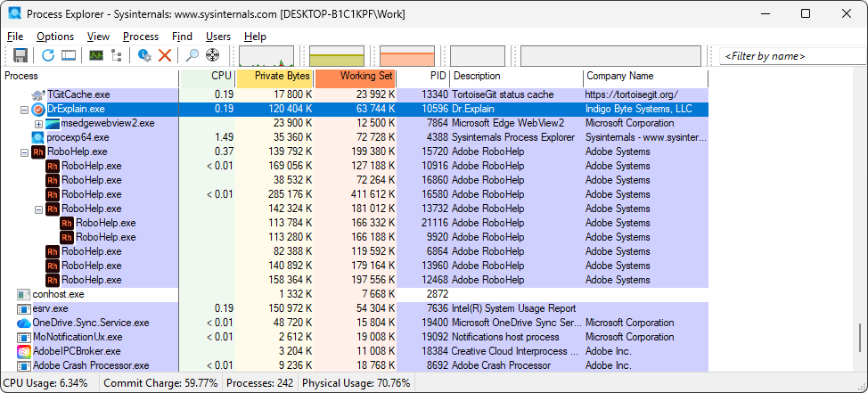The width and height of the screenshot is (868, 393).
Task: Click the Adobe Crash Processor.exe icon
Action: coord(24,366)
